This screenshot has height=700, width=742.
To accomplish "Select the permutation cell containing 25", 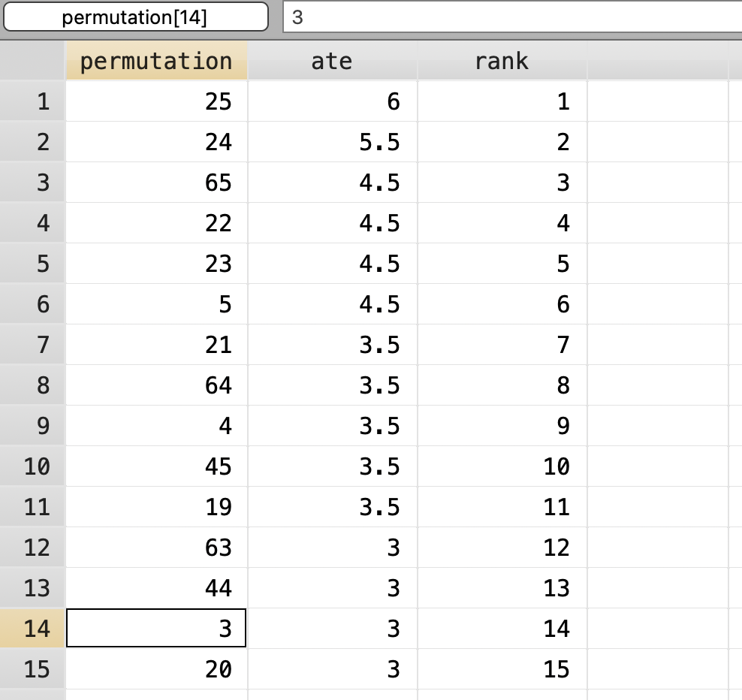I will (x=155, y=101).
